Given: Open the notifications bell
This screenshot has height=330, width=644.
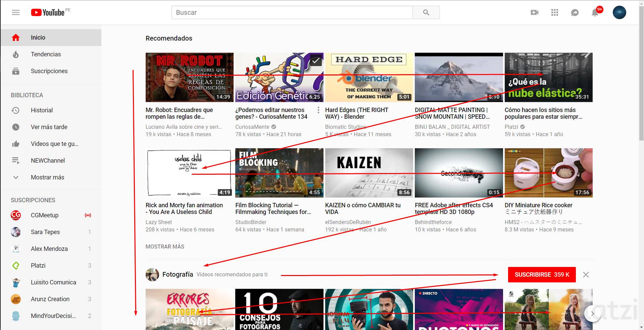Looking at the screenshot, I should pos(595,12).
